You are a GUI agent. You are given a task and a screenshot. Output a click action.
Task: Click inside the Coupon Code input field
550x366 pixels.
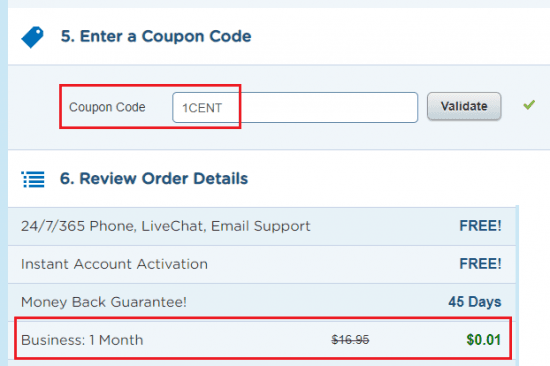tap(295, 108)
